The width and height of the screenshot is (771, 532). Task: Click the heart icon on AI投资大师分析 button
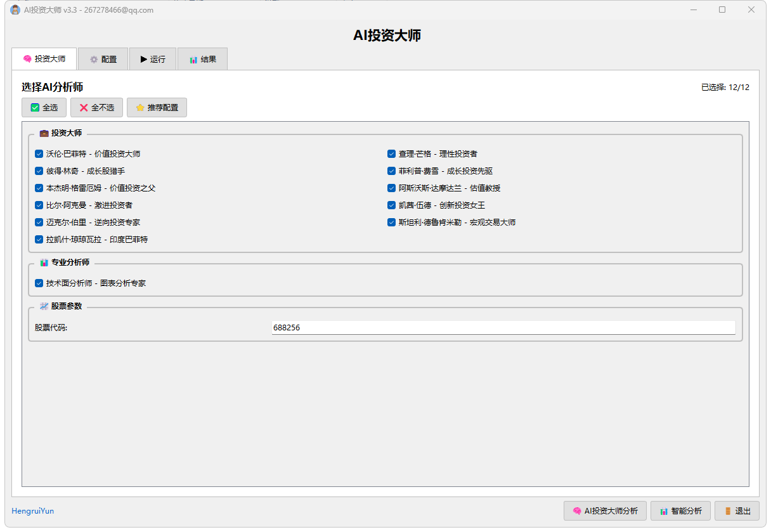click(x=576, y=510)
